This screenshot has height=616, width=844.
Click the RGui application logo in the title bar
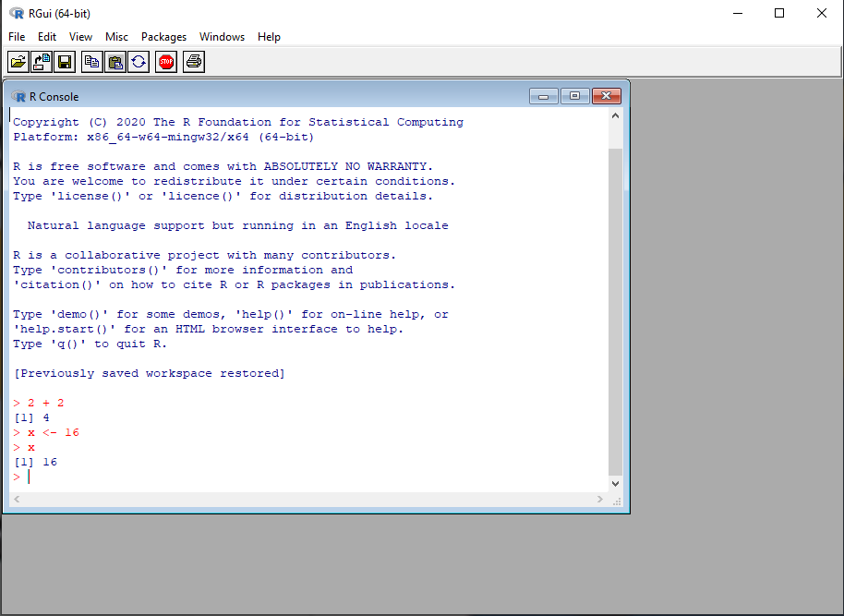[17, 14]
